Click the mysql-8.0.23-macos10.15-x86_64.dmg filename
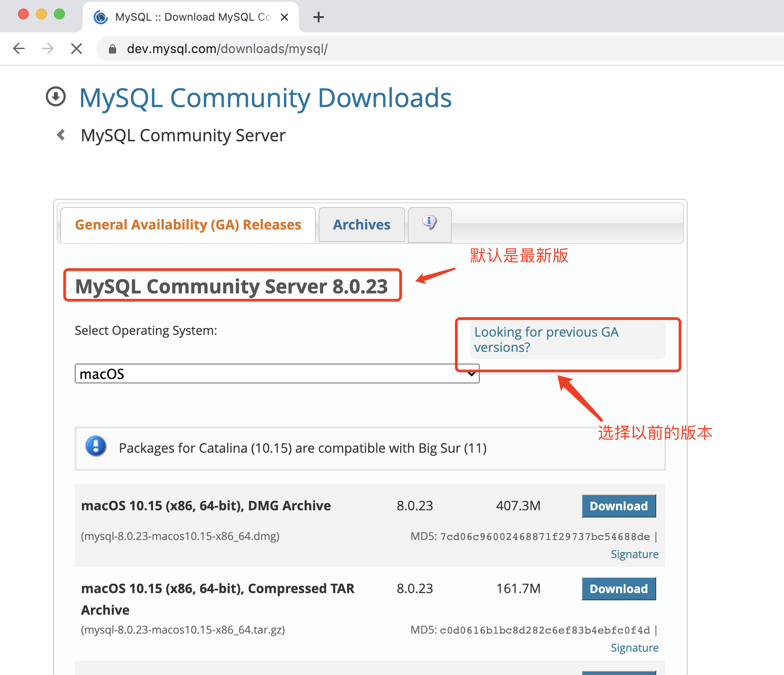Viewport: 784px width, 675px height. coord(180,536)
